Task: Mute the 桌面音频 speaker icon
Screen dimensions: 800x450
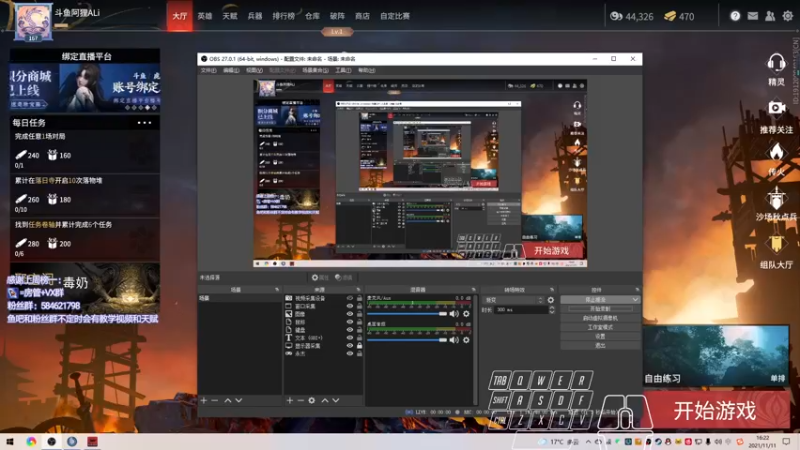Action: 454,340
